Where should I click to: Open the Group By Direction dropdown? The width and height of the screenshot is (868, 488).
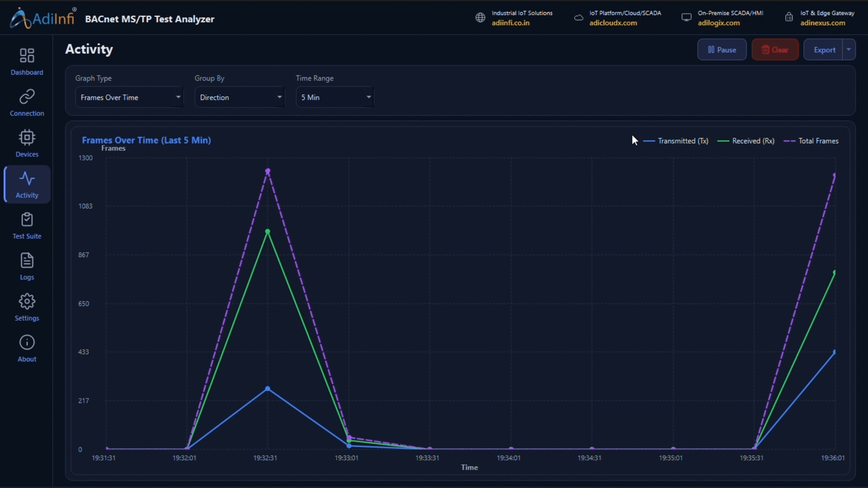[240, 97]
